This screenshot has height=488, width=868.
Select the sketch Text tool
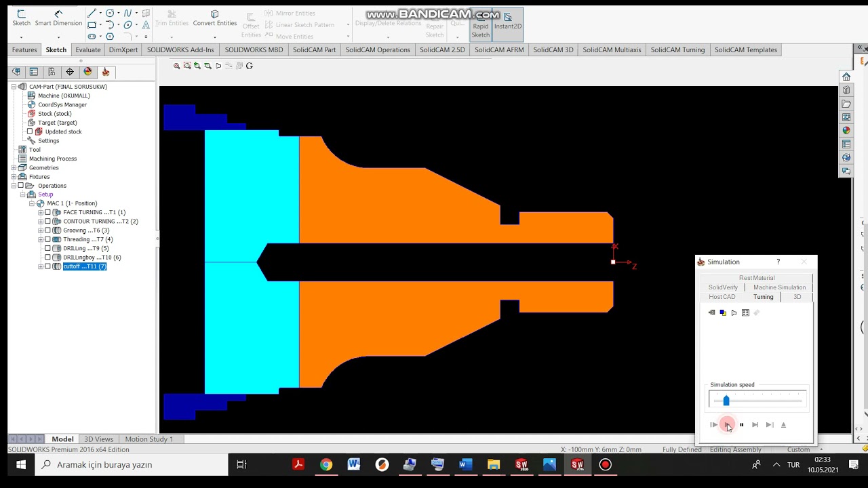tap(146, 25)
